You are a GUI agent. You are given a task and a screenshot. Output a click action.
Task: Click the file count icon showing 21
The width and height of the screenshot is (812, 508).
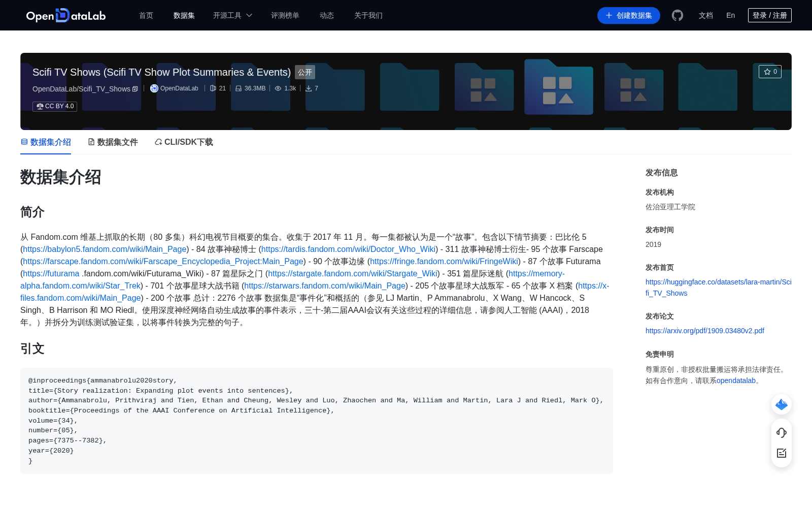click(213, 88)
